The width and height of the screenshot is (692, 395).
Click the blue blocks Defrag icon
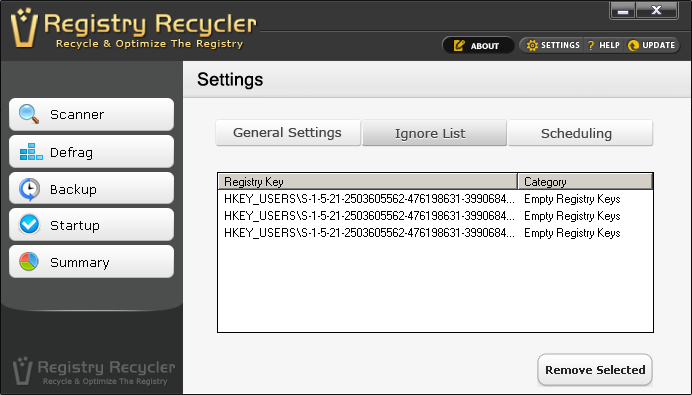click(x=31, y=152)
